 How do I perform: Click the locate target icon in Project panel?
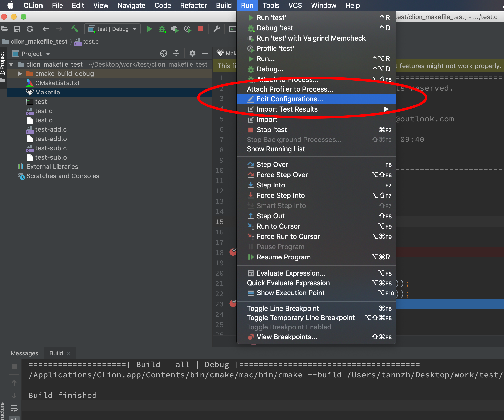point(163,53)
